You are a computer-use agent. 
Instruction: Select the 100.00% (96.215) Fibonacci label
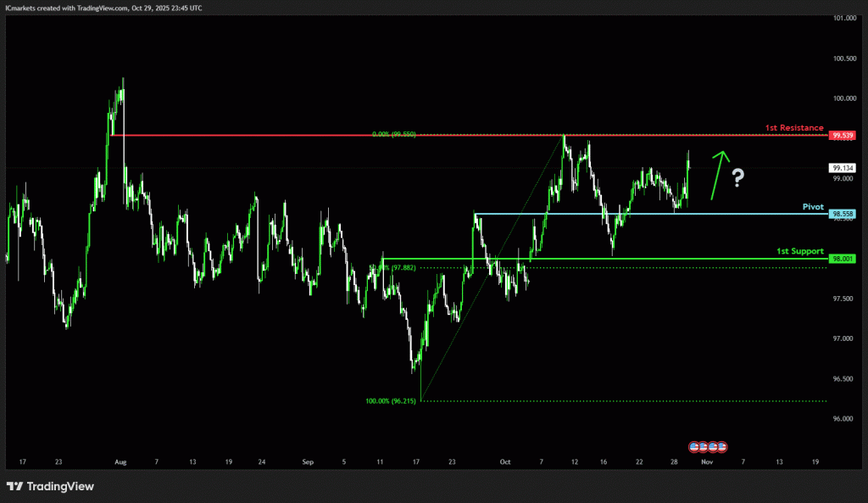pos(391,400)
